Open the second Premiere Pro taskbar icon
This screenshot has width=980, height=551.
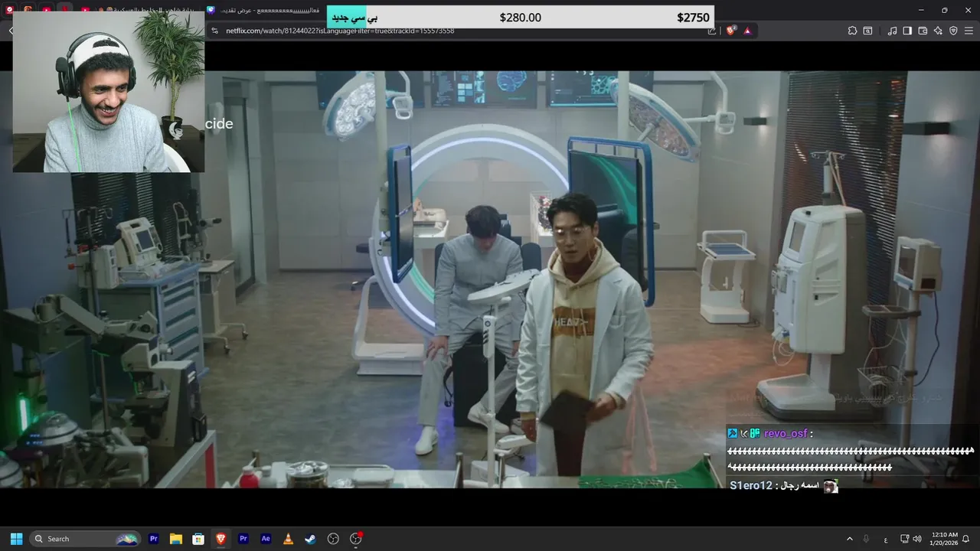pos(243,539)
